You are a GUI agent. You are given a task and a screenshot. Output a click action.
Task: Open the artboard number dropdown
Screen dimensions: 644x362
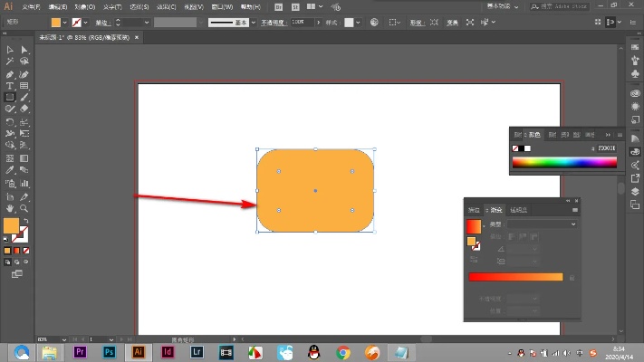tap(111, 339)
